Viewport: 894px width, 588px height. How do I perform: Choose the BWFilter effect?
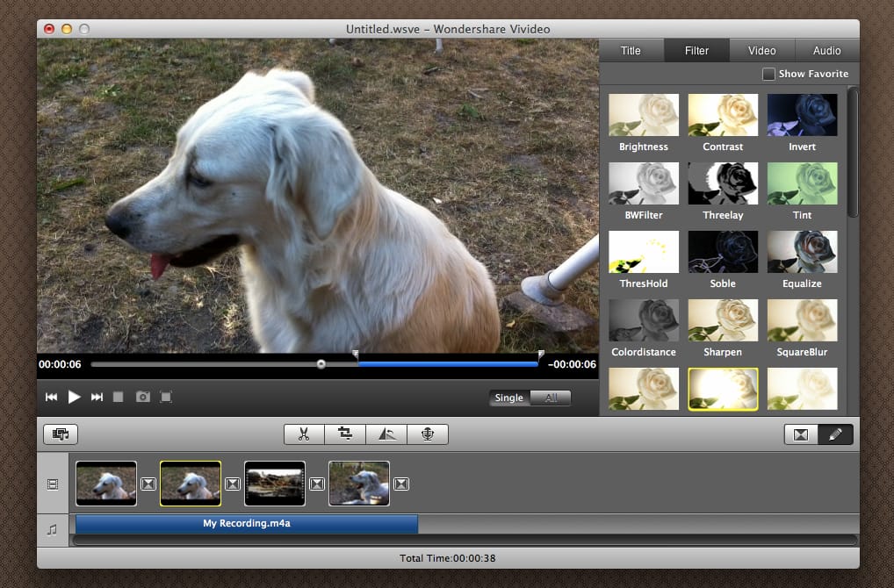pos(644,183)
